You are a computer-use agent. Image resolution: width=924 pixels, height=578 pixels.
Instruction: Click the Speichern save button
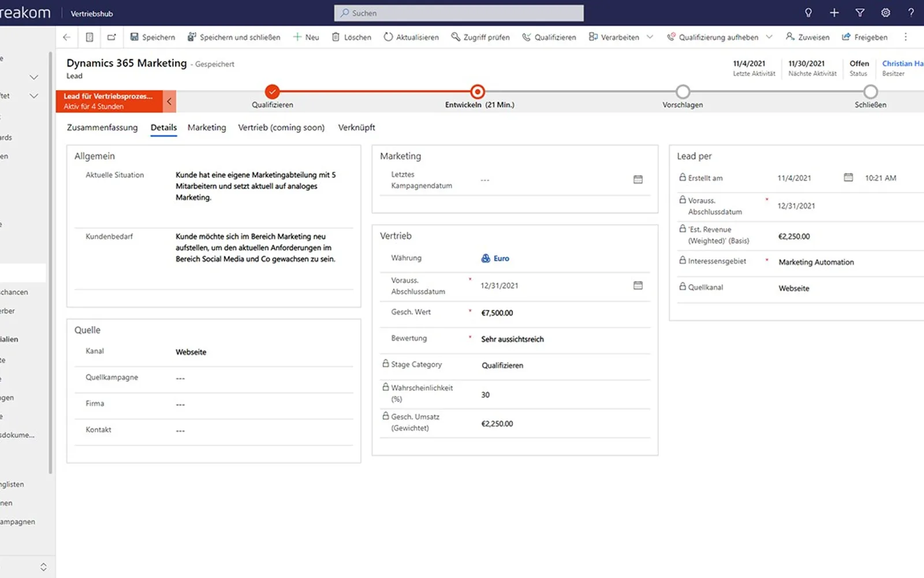[x=152, y=37]
